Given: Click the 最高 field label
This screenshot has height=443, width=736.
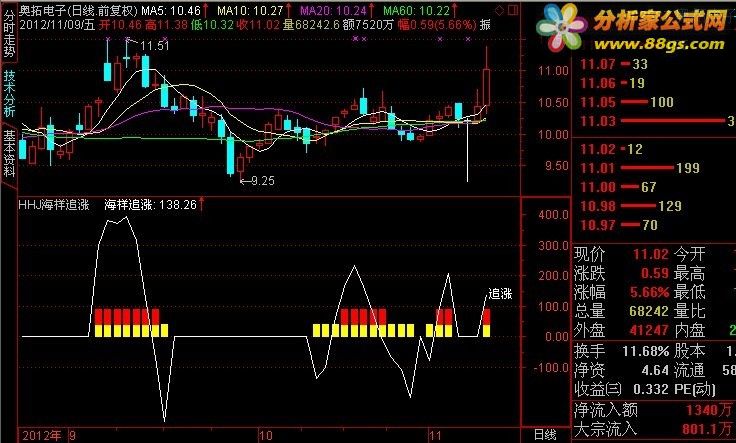Looking at the screenshot, I should click(x=690, y=274).
